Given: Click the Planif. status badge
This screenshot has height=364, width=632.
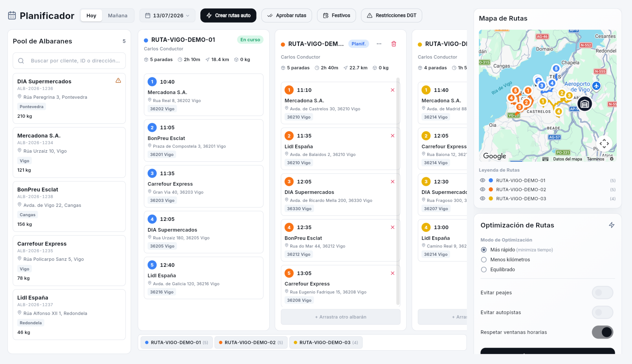Looking at the screenshot, I should coord(358,44).
